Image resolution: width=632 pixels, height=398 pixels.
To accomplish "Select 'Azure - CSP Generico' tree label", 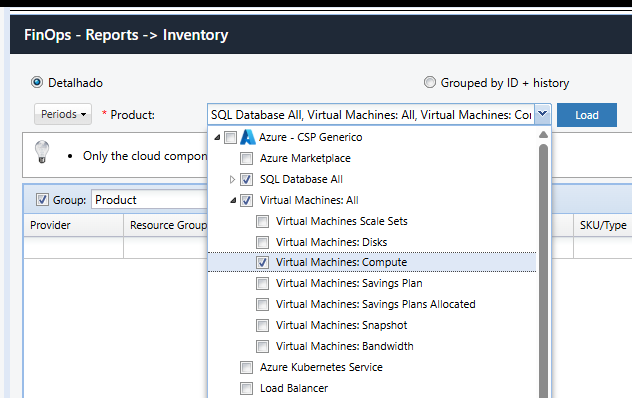I will 310,138.
